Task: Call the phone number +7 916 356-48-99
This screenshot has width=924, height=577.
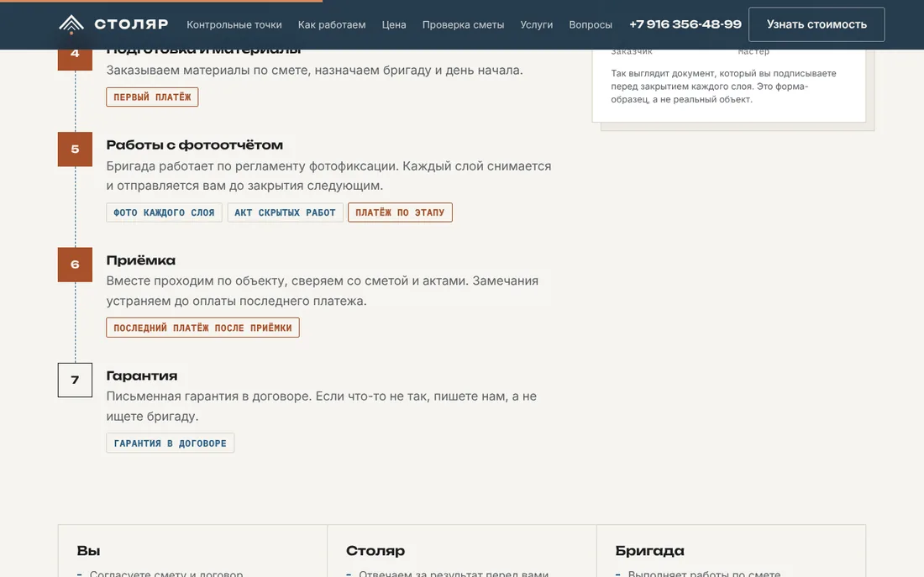Action: pos(685,24)
